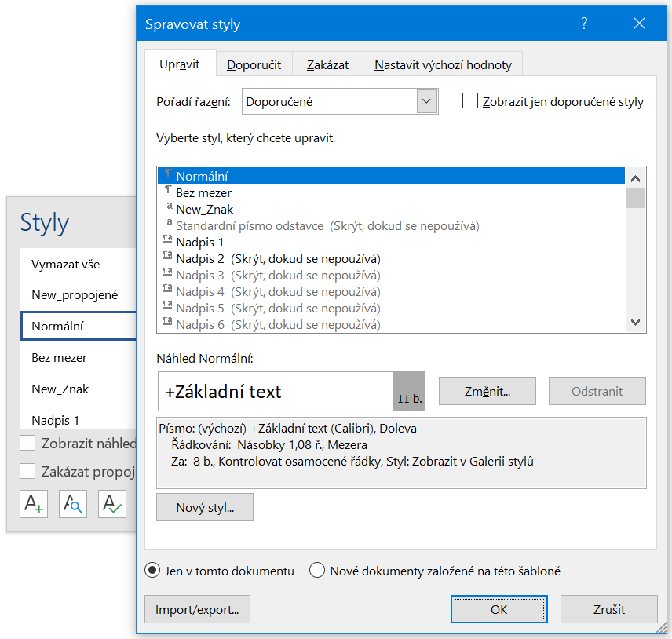Click the style list scrollbar down arrow
Screen dimensions: 672x639
coord(637,323)
